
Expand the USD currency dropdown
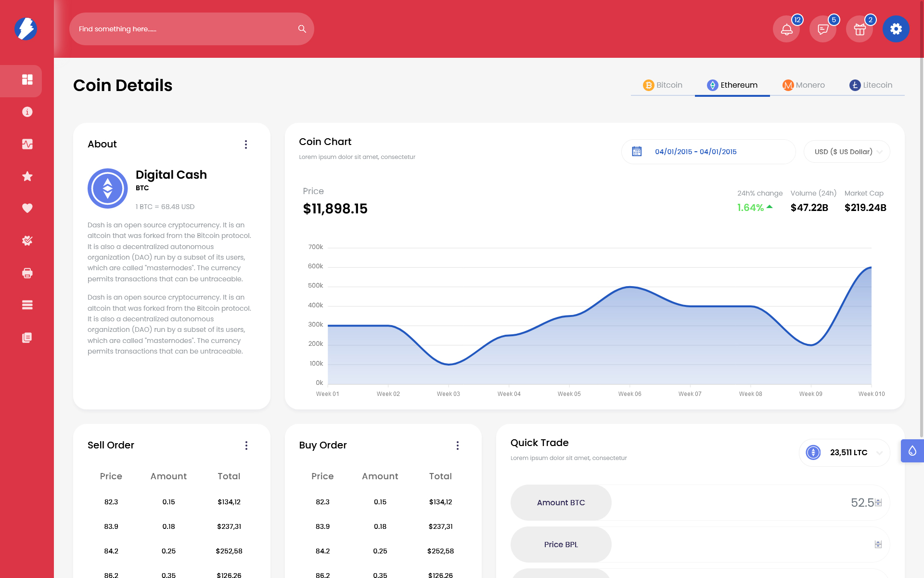[x=847, y=152]
